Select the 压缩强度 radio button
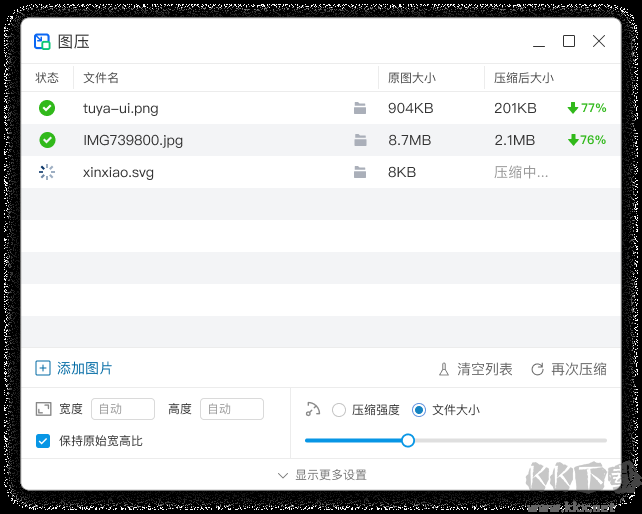 click(x=339, y=410)
